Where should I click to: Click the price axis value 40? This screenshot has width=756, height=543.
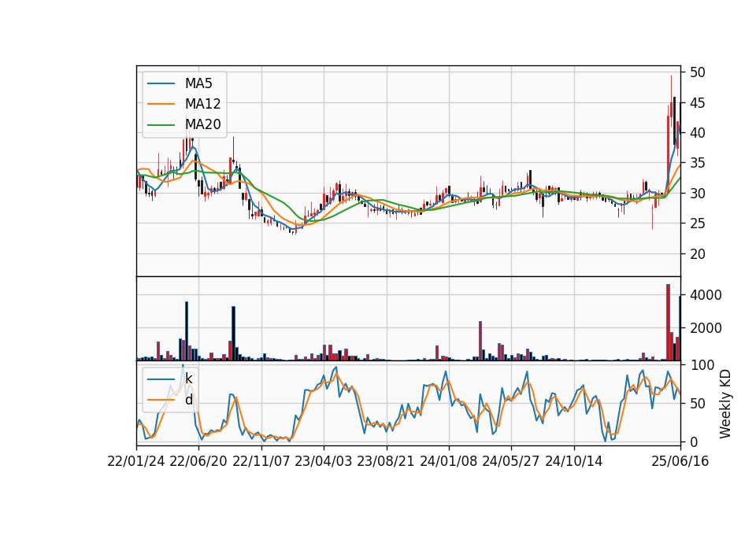[697, 133]
